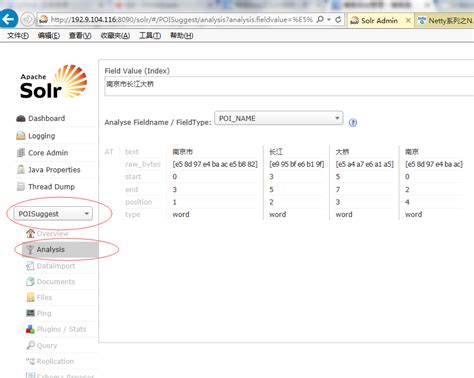Open the POI_NAME fieldname dropdown

pyautogui.click(x=279, y=118)
